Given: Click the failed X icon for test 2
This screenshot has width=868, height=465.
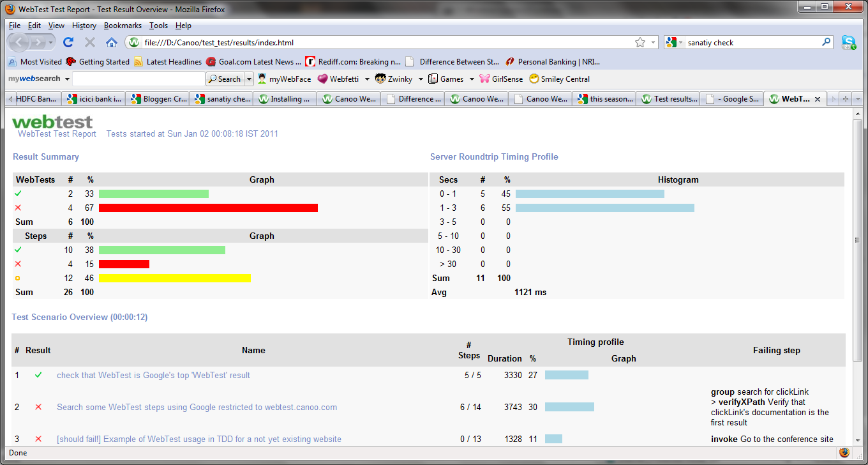Looking at the screenshot, I should point(38,407).
